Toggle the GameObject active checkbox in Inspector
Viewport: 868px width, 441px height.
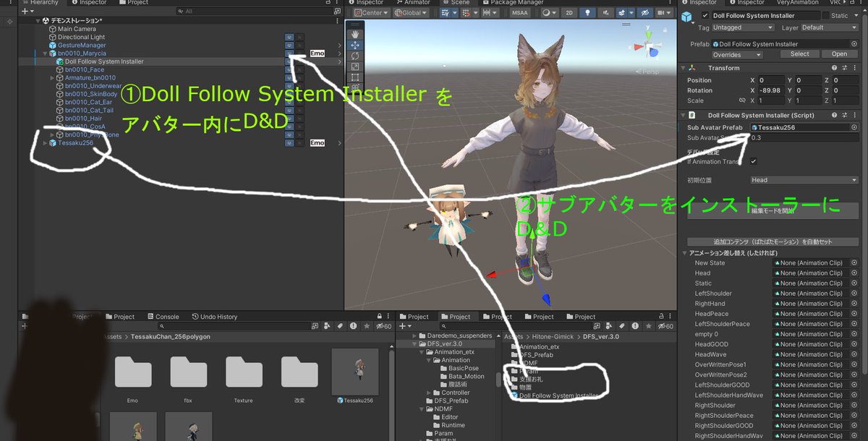(705, 16)
